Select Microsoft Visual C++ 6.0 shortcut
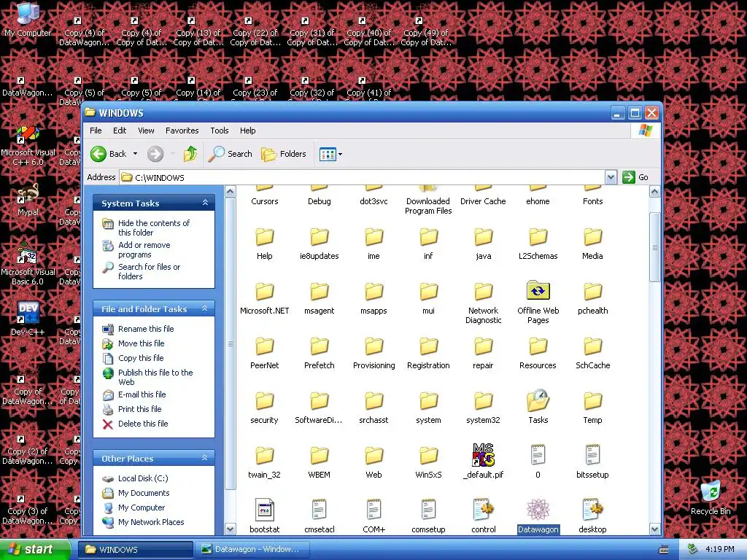The image size is (747, 560). point(28,134)
